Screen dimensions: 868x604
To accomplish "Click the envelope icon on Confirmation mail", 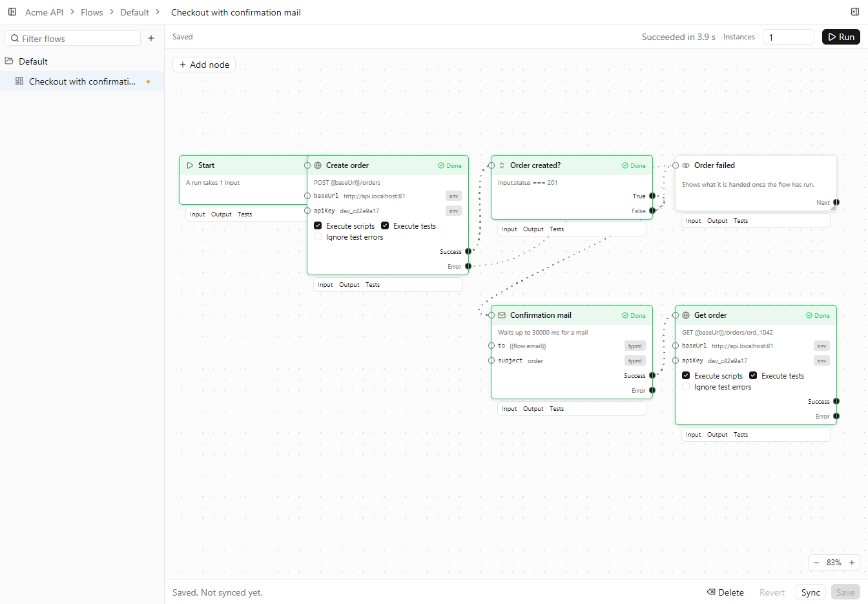I will click(502, 315).
